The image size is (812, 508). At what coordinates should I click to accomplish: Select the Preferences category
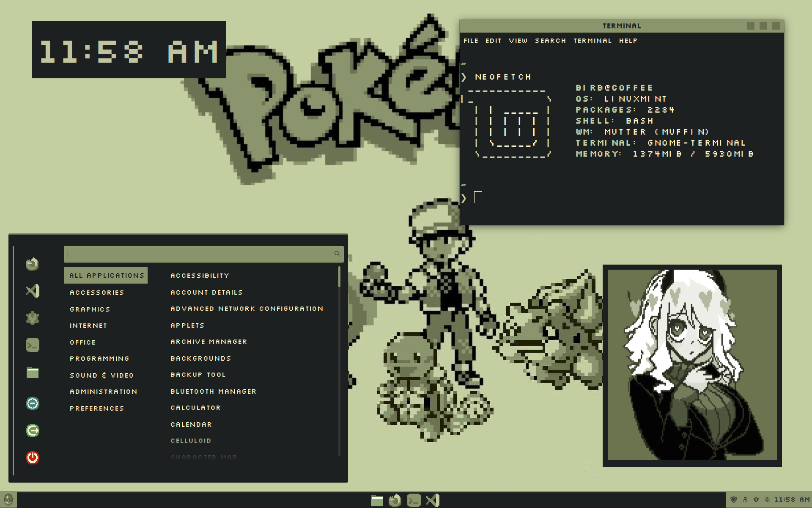pyautogui.click(x=97, y=408)
